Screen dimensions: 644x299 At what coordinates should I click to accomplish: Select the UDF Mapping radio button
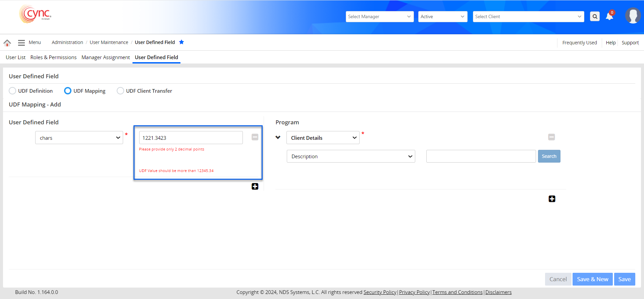68,91
